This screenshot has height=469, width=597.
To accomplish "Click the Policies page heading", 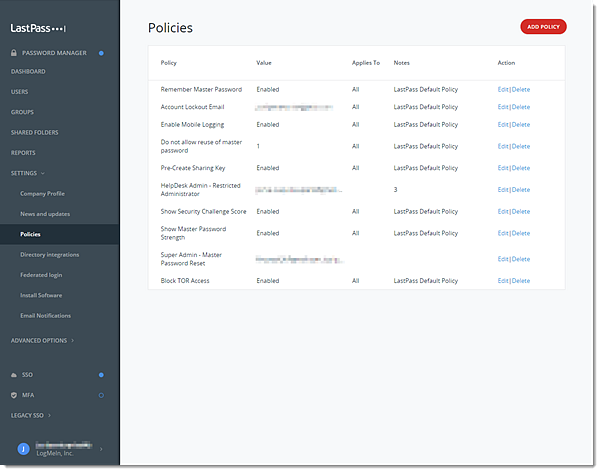I will (x=170, y=28).
